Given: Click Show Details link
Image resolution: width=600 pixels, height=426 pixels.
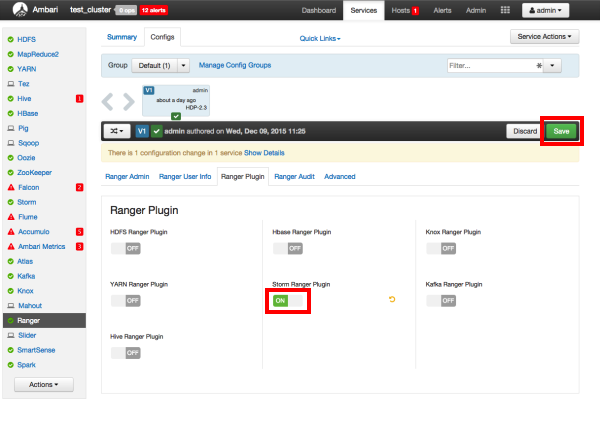Looking at the screenshot, I should (x=264, y=153).
